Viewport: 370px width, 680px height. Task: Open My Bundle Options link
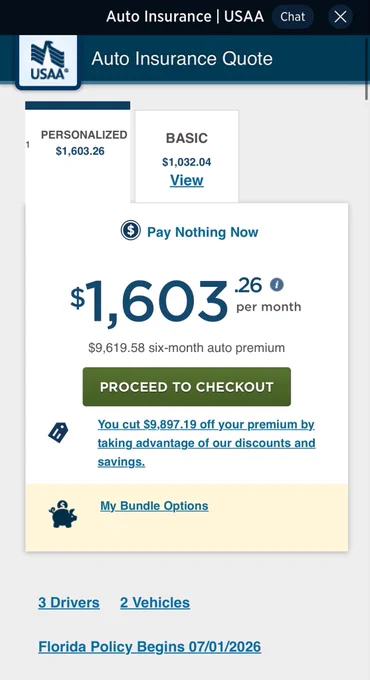click(x=154, y=506)
